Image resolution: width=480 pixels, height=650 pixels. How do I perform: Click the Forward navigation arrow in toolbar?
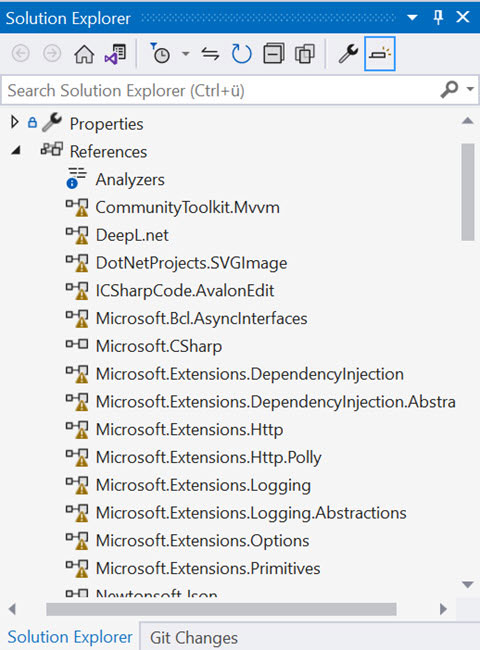pyautogui.click(x=52, y=53)
